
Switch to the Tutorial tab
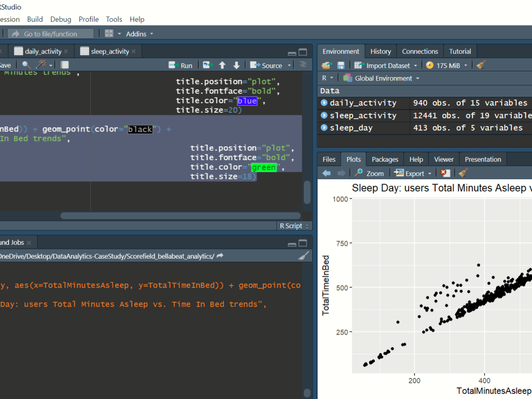coord(460,51)
